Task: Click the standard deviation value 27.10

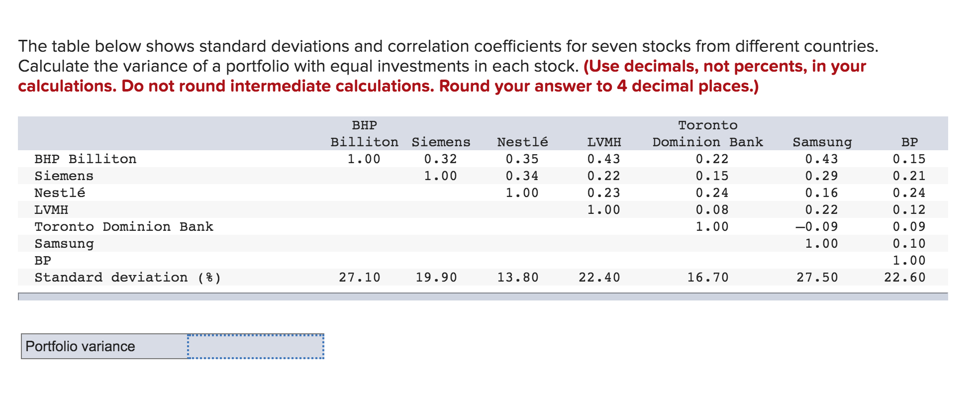Action: tap(361, 277)
